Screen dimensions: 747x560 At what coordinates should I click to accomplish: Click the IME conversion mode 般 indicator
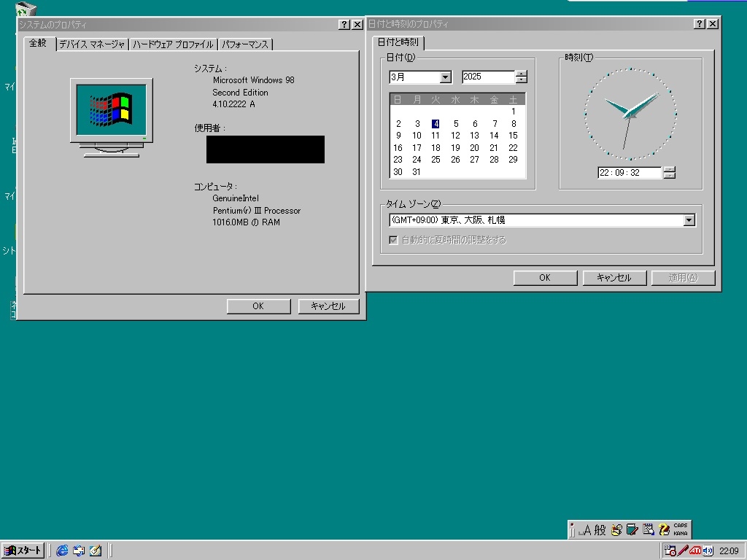point(600,530)
